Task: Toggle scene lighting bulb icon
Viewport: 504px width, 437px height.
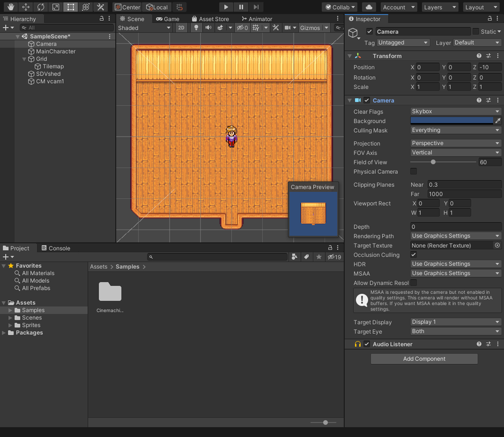Action: [196, 28]
